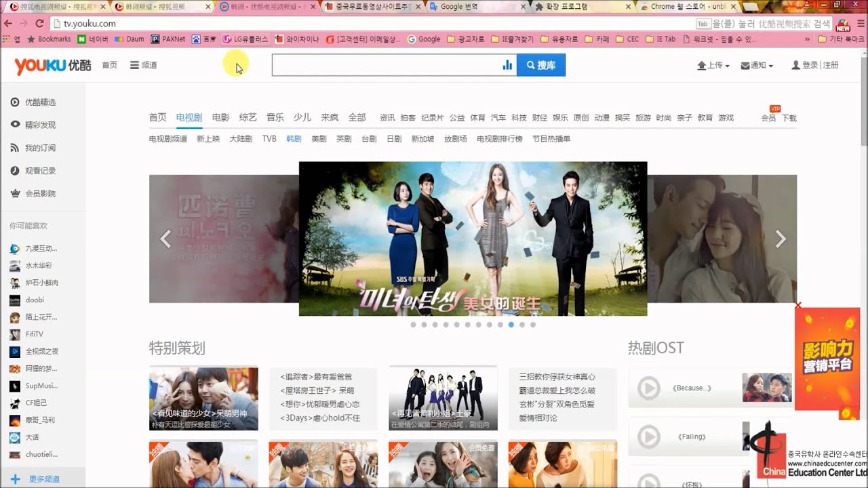Open 精彩发现 eye icon in sidebar

point(15,125)
